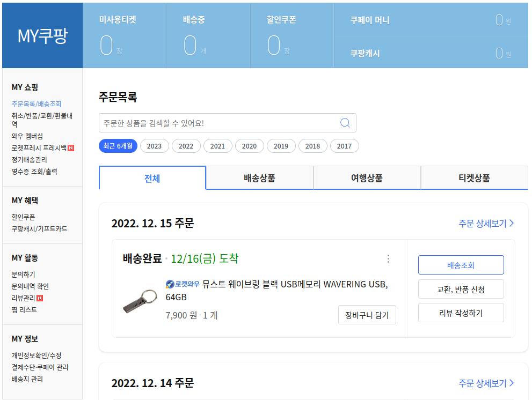Filter orders by year 2020
Image resolution: width=532 pixels, height=400 pixels.
250,146
